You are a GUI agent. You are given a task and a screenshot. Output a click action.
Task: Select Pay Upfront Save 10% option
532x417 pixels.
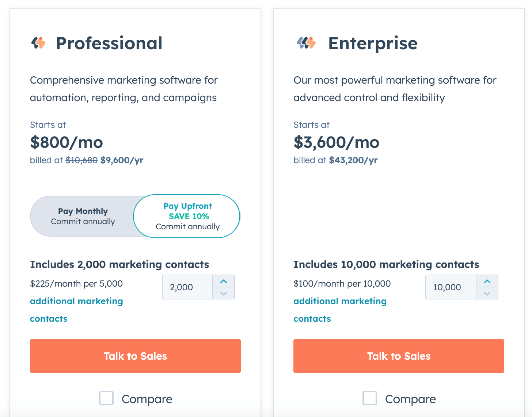(x=187, y=216)
